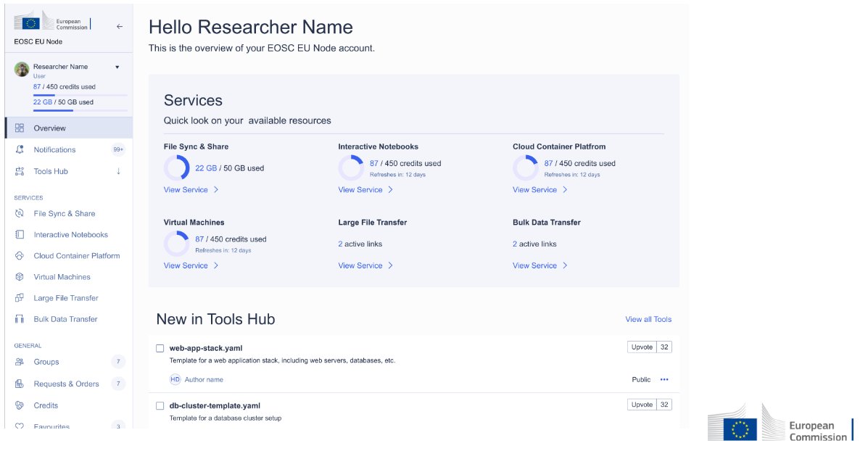This screenshot has width=868, height=459.
Task: Click the Groups count badge 7
Action: click(x=118, y=362)
